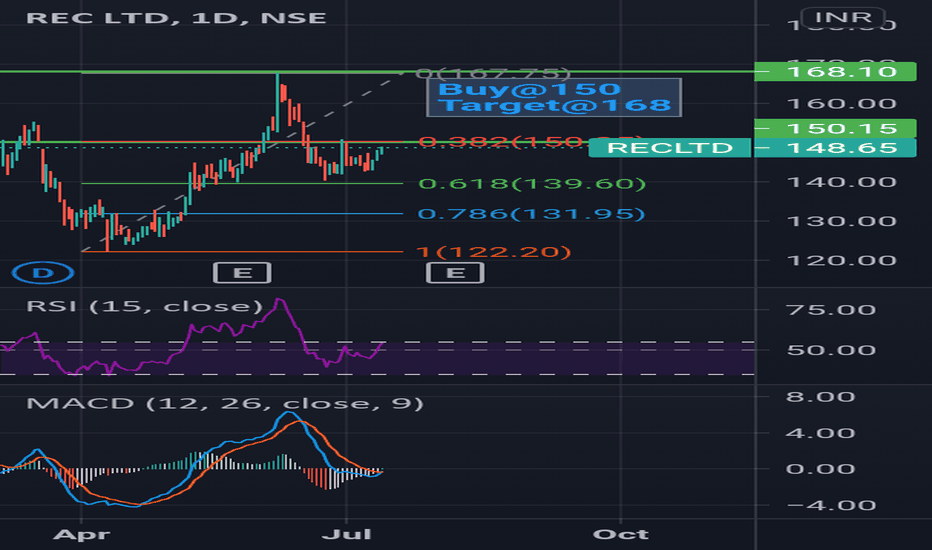Click the 130.00 price axis value
This screenshot has height=550, width=932.
click(x=841, y=221)
